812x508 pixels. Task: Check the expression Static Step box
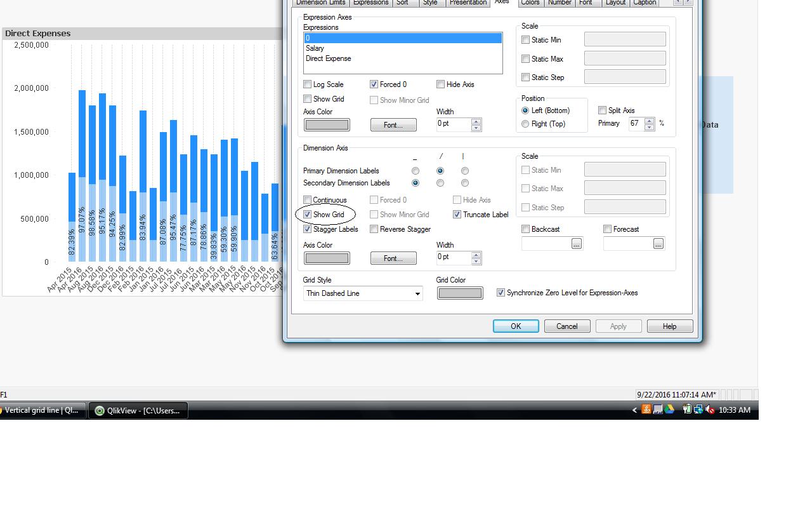click(x=525, y=77)
